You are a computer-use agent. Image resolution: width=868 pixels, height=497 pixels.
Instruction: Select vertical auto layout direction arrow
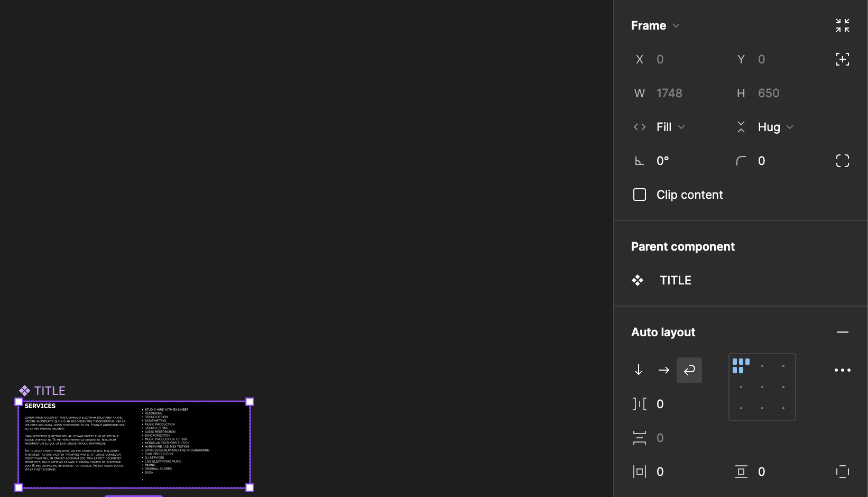coord(639,370)
